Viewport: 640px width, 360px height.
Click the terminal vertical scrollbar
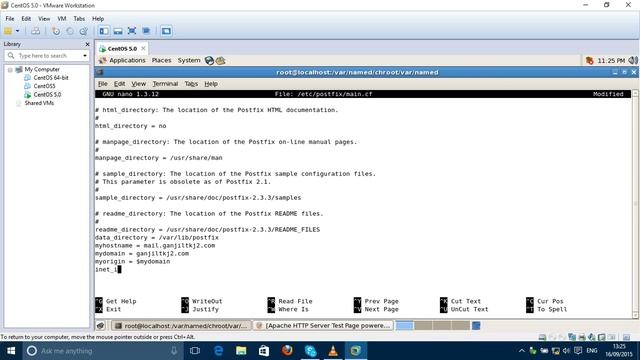point(635,203)
